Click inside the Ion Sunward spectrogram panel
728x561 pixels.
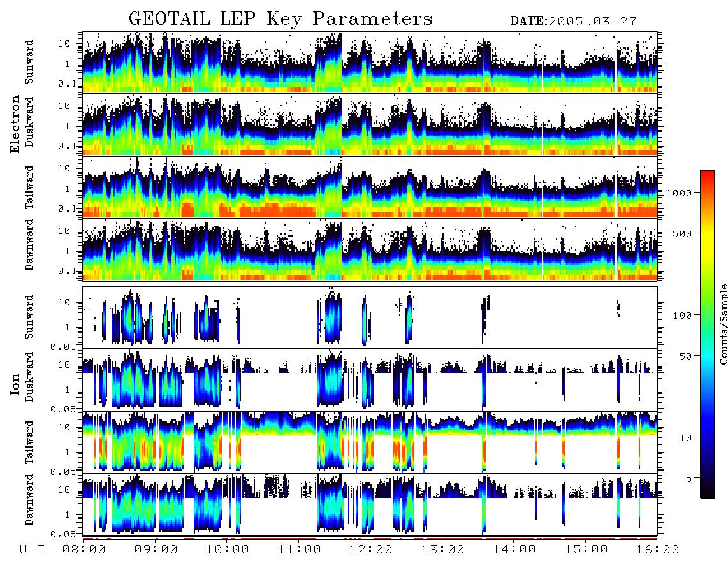[370, 317]
